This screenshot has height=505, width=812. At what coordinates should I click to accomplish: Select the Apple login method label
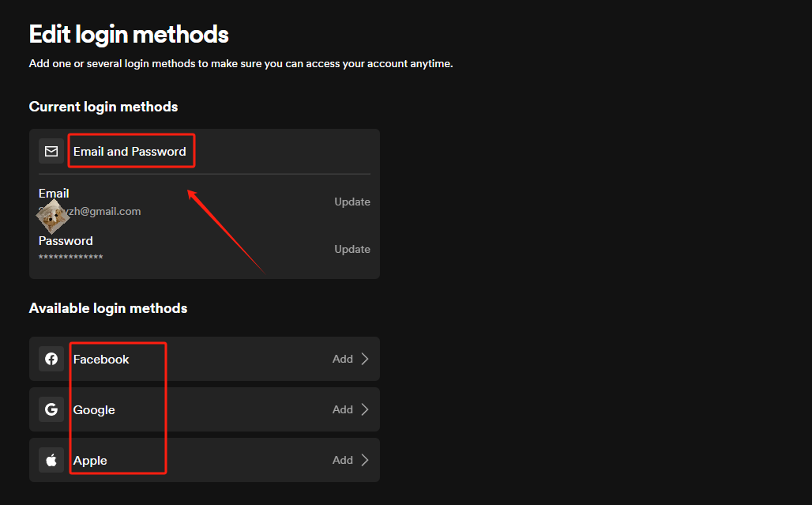point(90,460)
